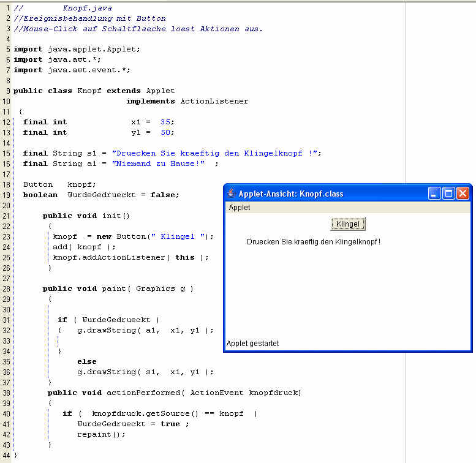Click the 'Knopf.java' comment on line 1

pos(88,8)
